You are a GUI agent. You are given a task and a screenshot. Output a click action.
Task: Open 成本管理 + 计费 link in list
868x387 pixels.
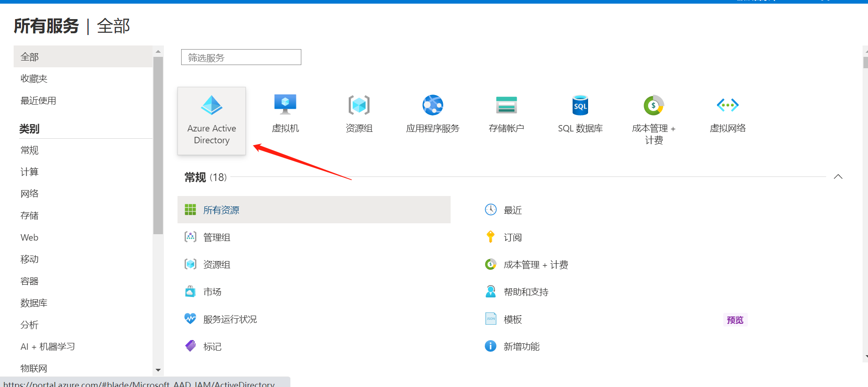pyautogui.click(x=536, y=265)
